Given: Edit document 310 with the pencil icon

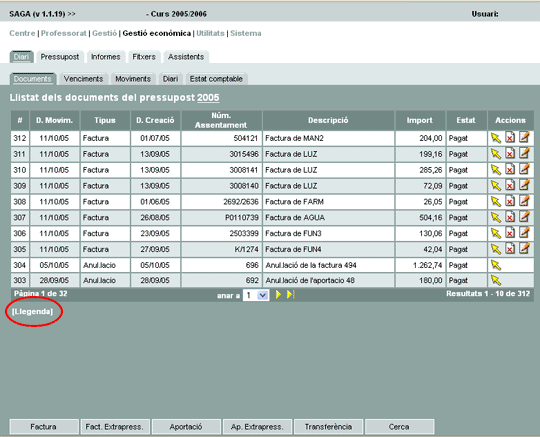Looking at the screenshot, I should (x=524, y=169).
